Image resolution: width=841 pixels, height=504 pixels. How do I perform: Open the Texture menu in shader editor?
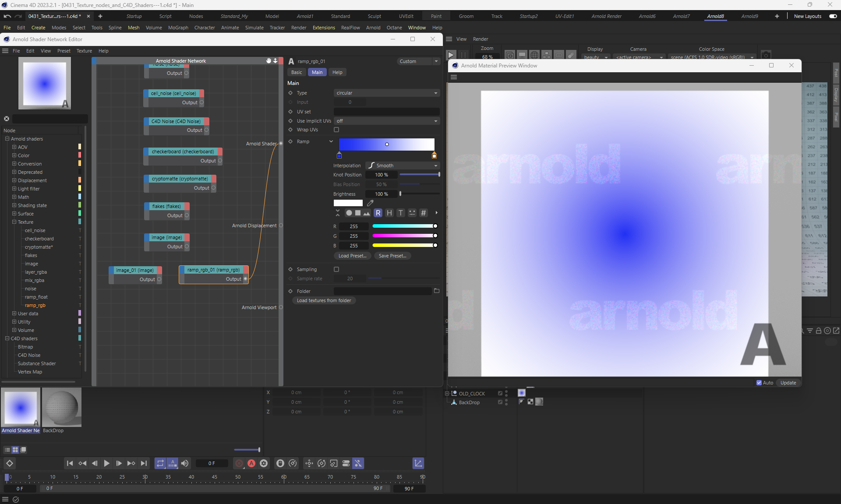click(x=84, y=51)
